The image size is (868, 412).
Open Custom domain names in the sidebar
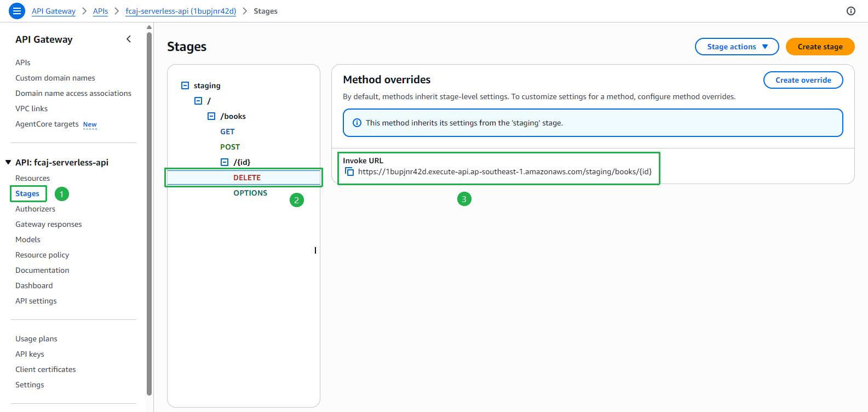[55, 78]
